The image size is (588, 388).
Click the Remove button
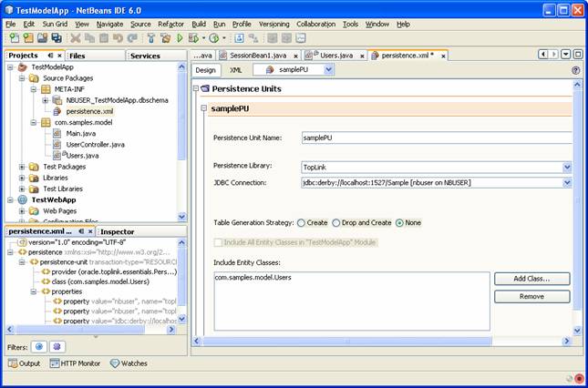[x=531, y=297]
